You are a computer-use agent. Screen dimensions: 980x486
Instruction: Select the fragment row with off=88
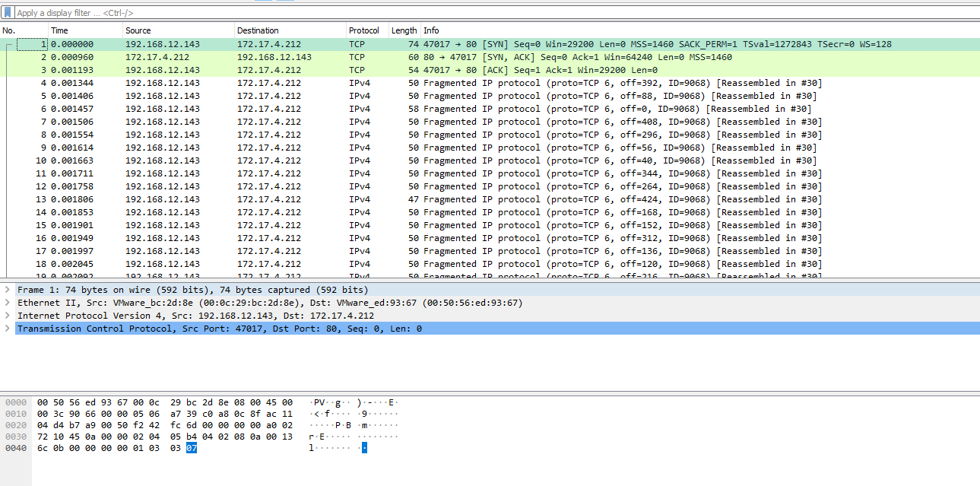[490, 96]
